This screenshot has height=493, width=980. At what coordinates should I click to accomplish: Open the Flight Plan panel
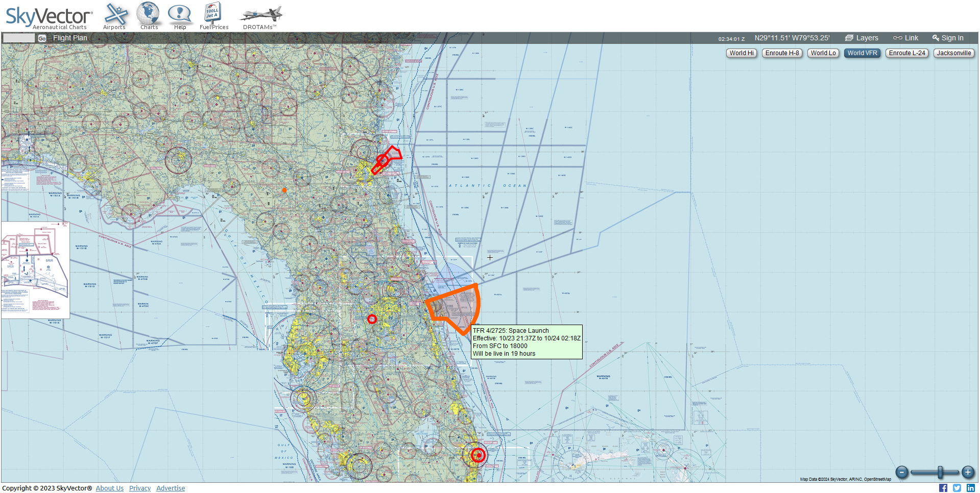click(70, 38)
